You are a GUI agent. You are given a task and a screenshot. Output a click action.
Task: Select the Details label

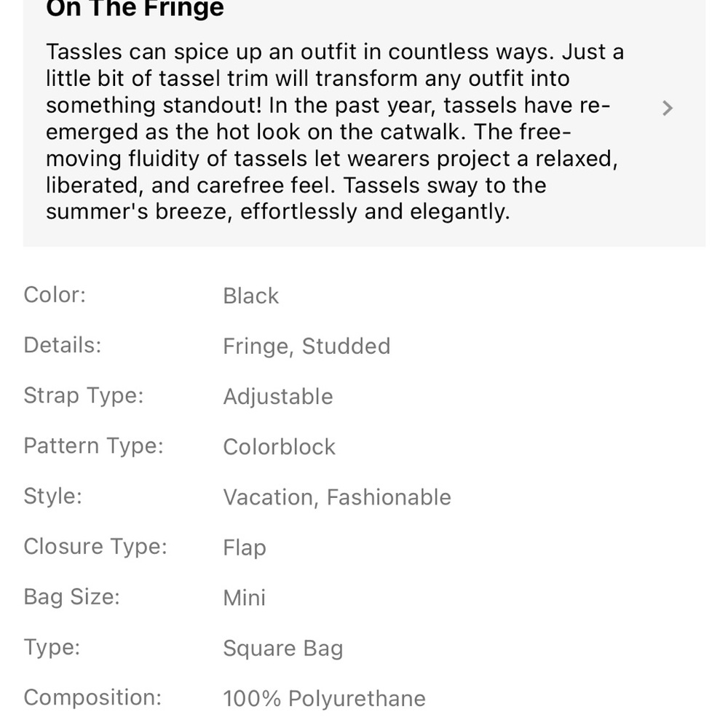(x=62, y=345)
